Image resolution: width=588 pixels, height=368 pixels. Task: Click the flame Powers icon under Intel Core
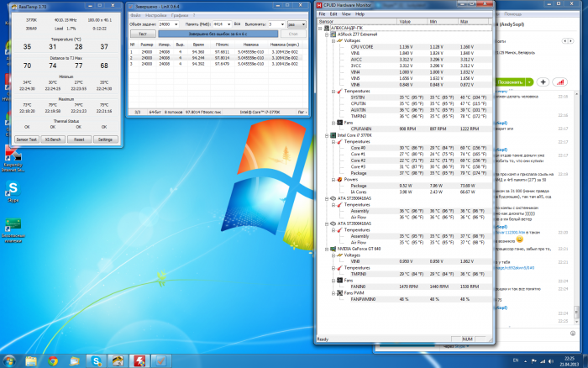coord(339,180)
